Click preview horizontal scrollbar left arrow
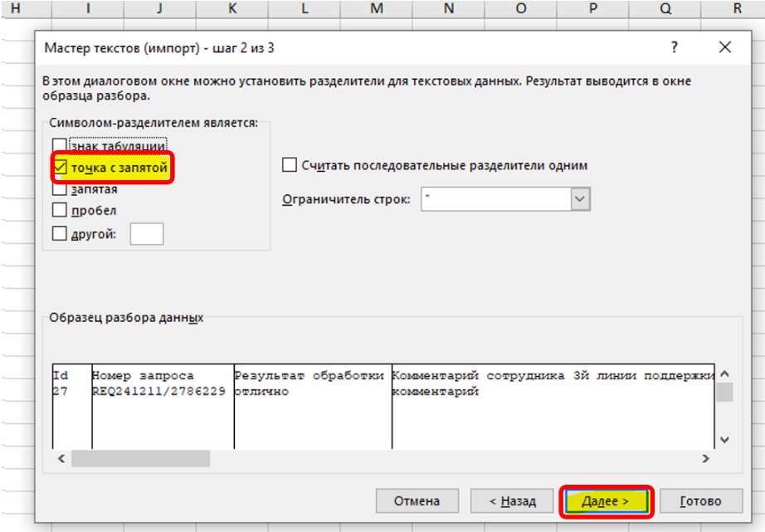This screenshot has width=765, height=532. pyautogui.click(x=60, y=459)
